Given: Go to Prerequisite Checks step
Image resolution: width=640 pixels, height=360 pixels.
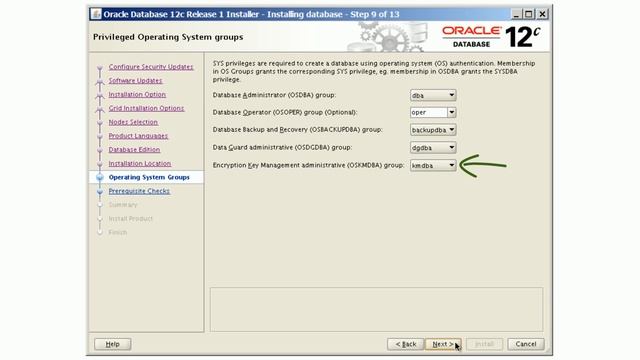Looking at the screenshot, I should (139, 191).
